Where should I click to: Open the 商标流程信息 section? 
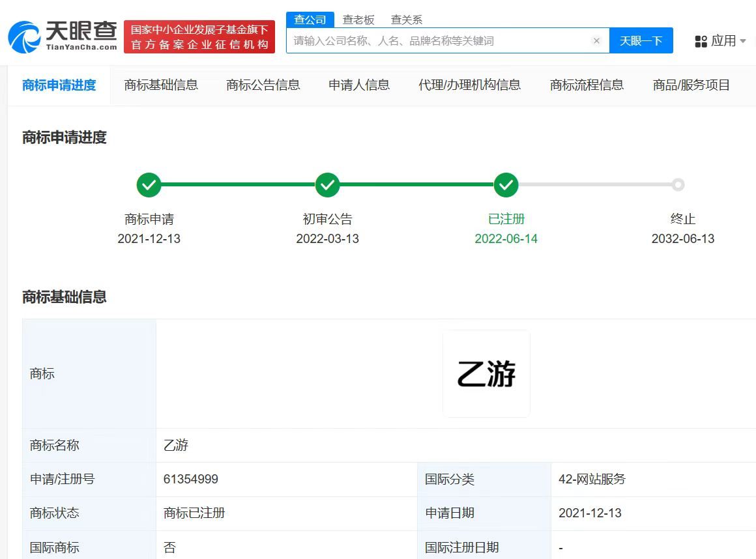tap(587, 85)
